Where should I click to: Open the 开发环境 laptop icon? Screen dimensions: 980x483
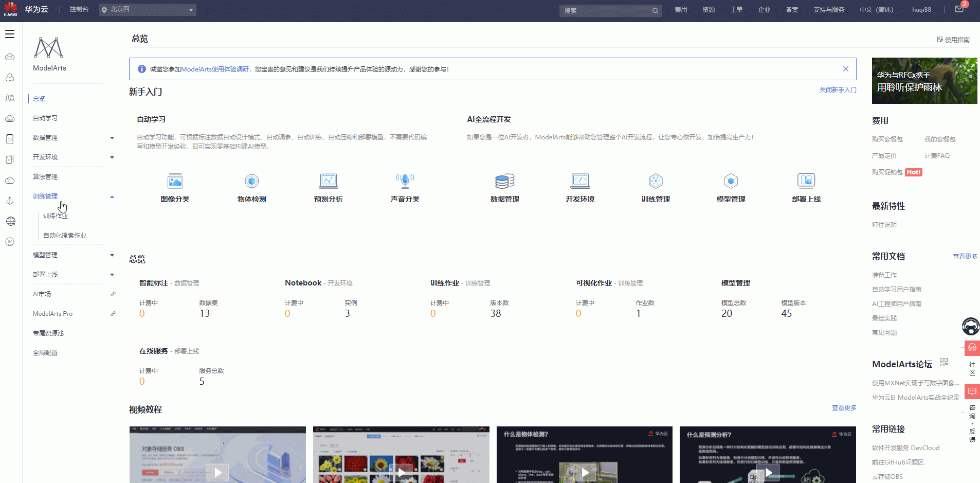(580, 181)
